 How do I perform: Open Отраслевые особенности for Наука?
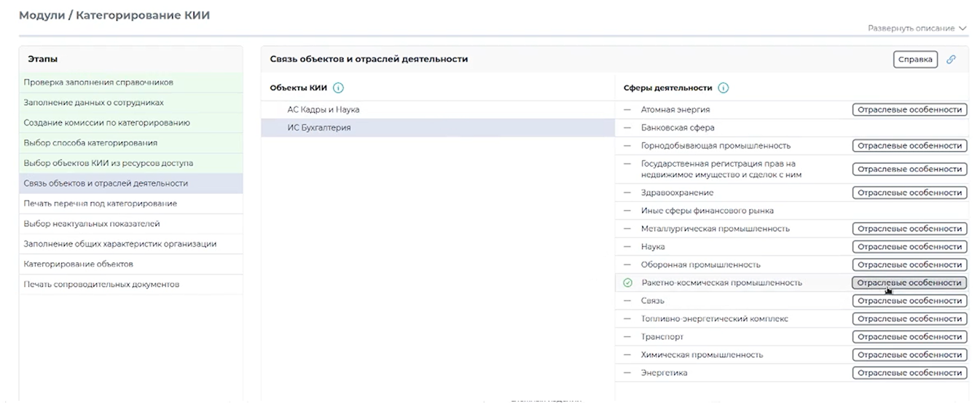click(909, 247)
